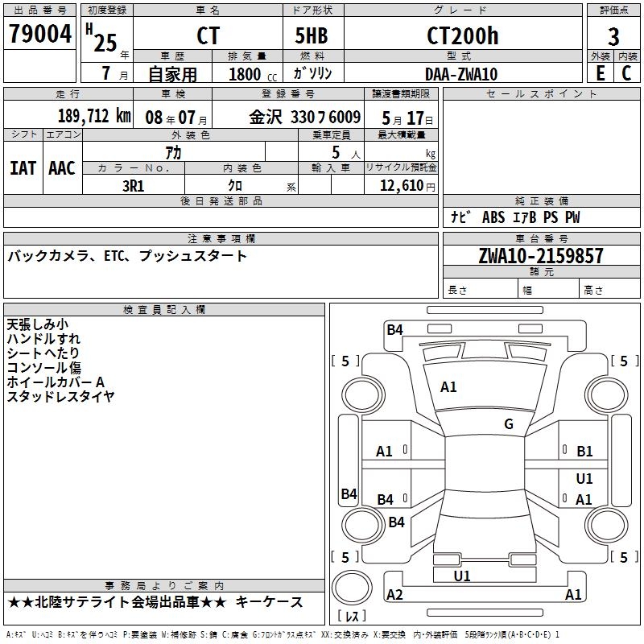Click seating capacity 5人
This screenshot has width=644, height=644.
pos(345,153)
